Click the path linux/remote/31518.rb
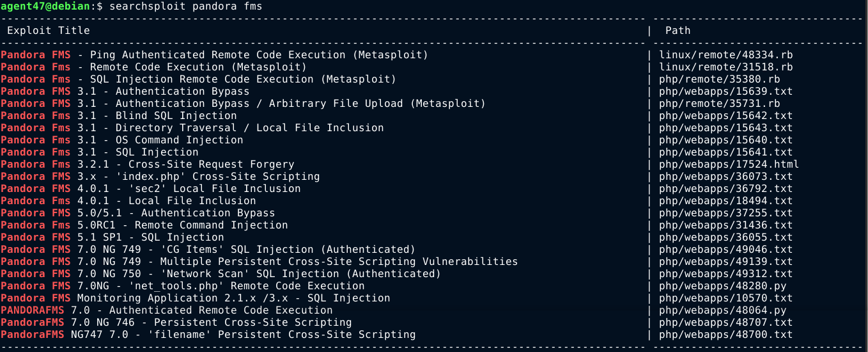This screenshot has height=352, width=868. [x=725, y=67]
